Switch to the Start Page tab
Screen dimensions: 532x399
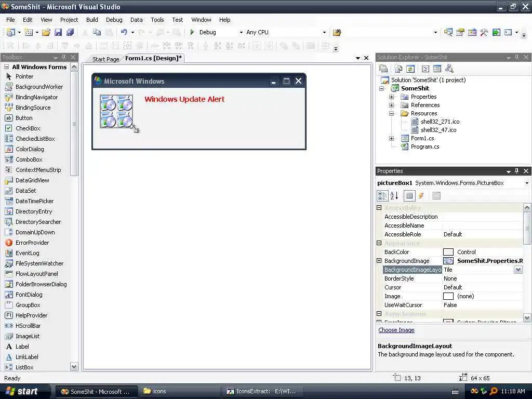click(x=105, y=59)
